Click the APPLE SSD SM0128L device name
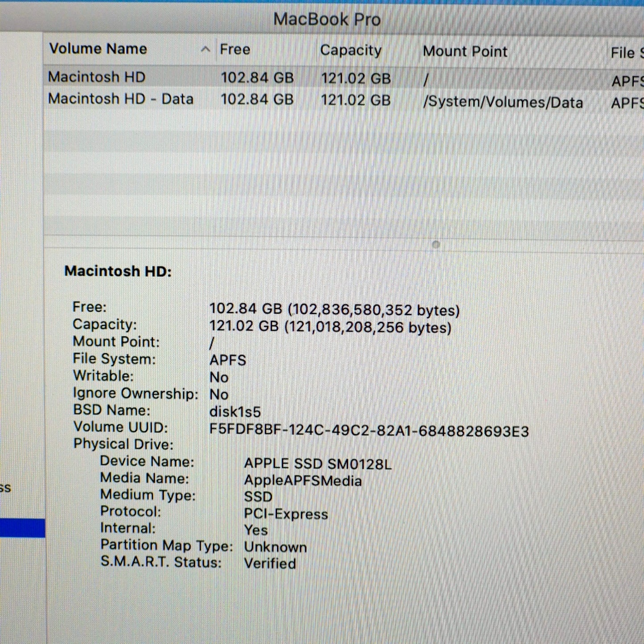 point(317,464)
